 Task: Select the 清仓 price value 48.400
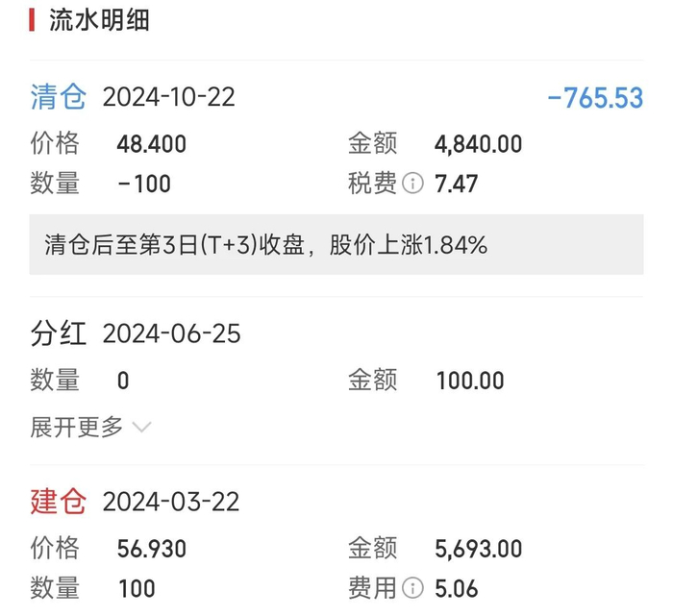pos(151,144)
